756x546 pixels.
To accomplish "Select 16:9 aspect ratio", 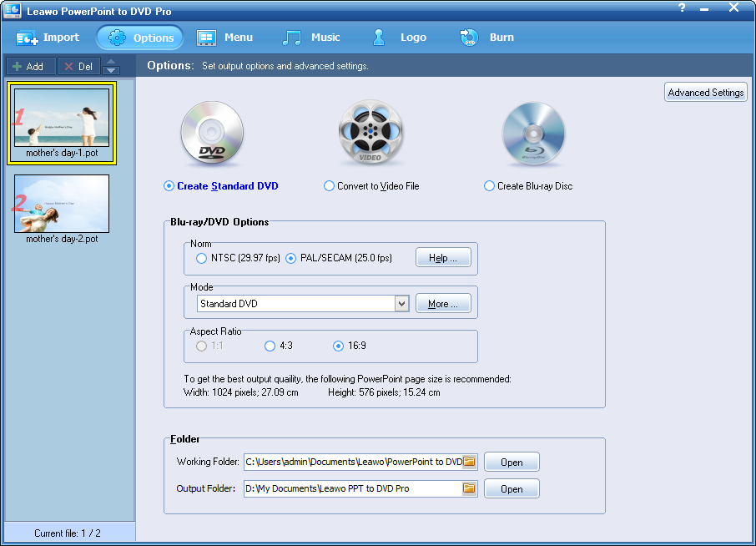I will point(350,346).
